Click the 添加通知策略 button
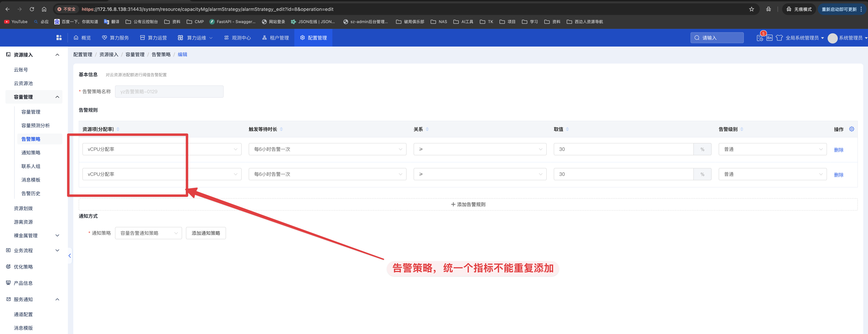This screenshot has width=868, height=334. pyautogui.click(x=205, y=233)
